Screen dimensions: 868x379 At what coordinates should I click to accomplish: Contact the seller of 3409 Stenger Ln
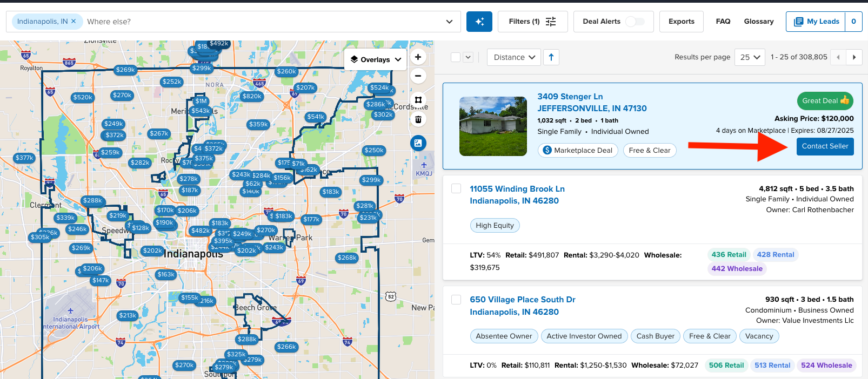pyautogui.click(x=825, y=146)
